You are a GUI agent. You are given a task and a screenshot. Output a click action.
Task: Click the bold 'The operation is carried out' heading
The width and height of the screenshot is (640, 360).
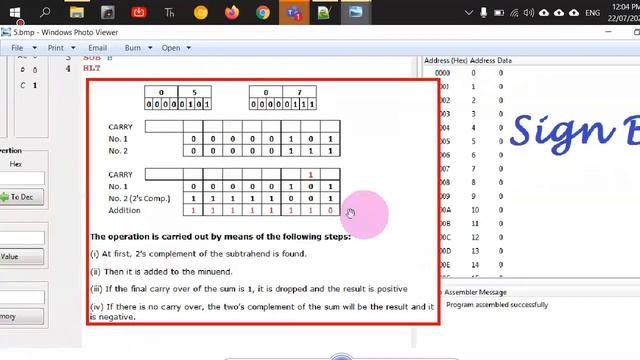click(220, 237)
